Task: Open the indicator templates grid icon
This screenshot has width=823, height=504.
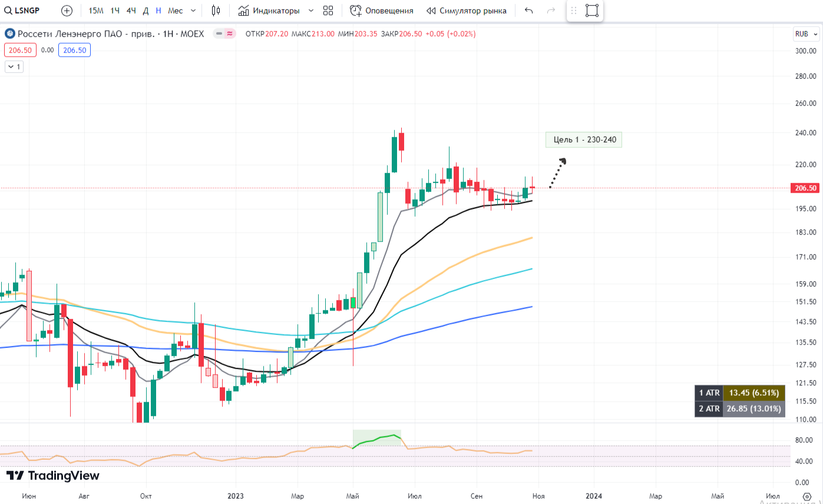Action: click(x=328, y=11)
